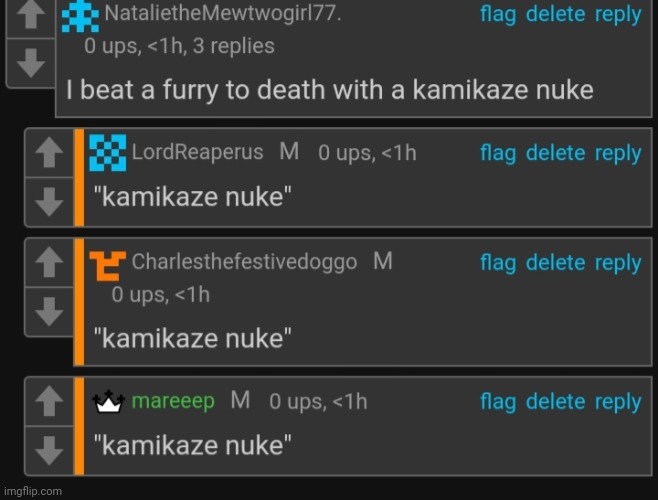Upvote Charlesthefestivedoggo's reply

point(49,262)
